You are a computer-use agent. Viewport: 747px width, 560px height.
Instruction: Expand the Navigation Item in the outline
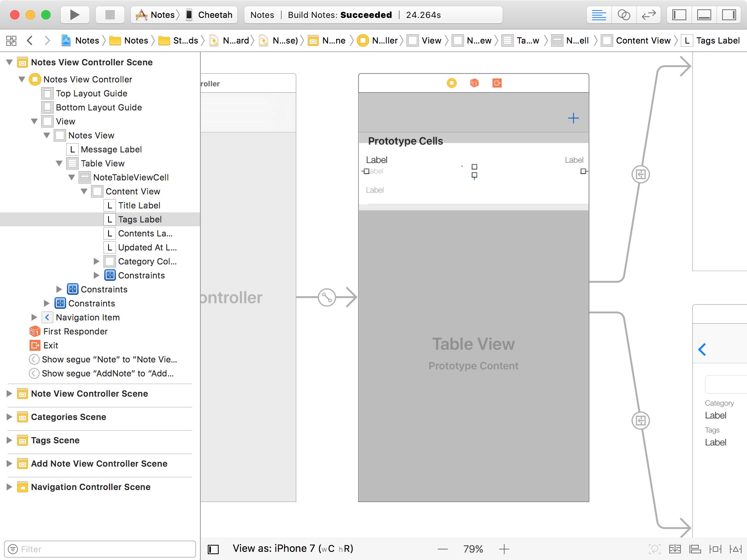(34, 317)
